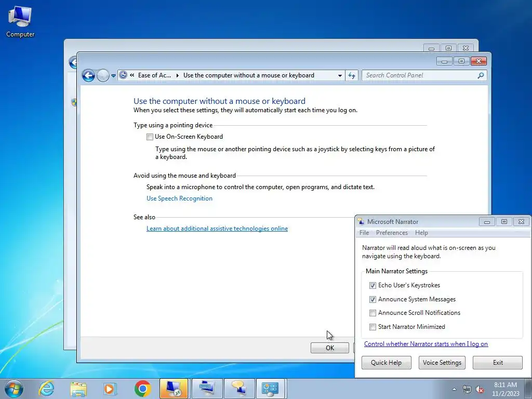The height and width of the screenshot is (399, 532).
Task: Close the front Control Panel window
Action: pyautogui.click(x=478, y=61)
